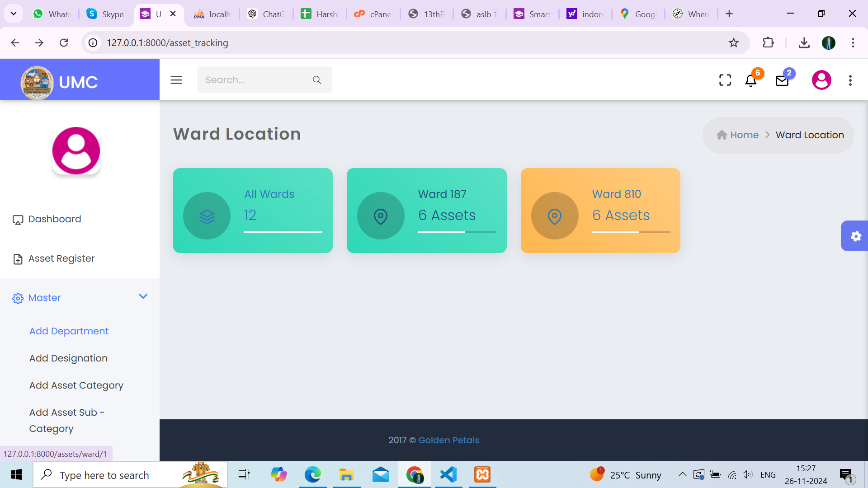
Task: Click the Dashboard monitor icon
Action: [18, 220]
